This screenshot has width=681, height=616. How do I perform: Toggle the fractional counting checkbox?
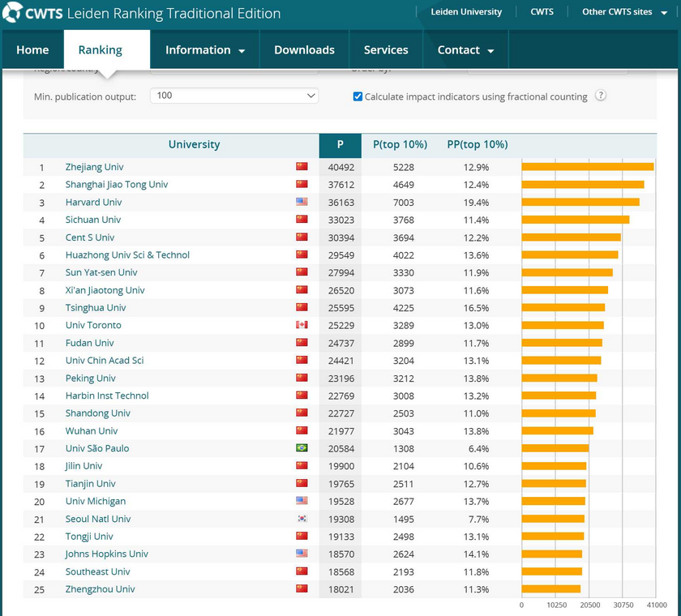[x=358, y=96]
